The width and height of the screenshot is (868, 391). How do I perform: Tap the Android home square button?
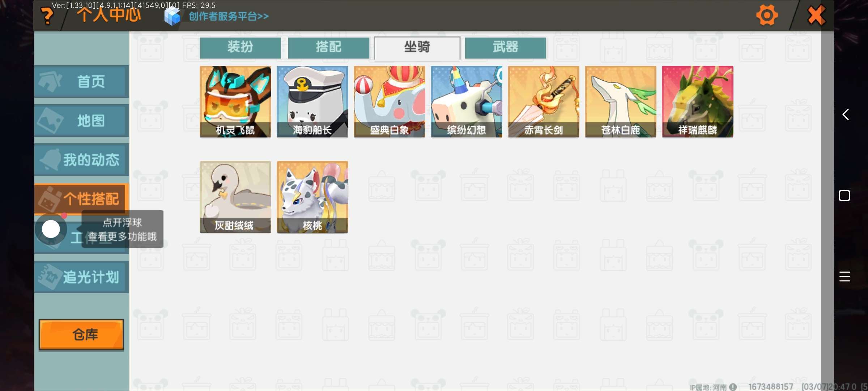pos(844,195)
